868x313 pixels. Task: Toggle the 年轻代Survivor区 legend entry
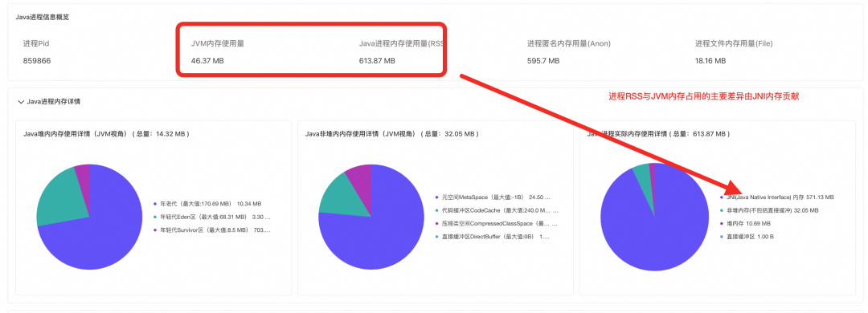tap(212, 230)
